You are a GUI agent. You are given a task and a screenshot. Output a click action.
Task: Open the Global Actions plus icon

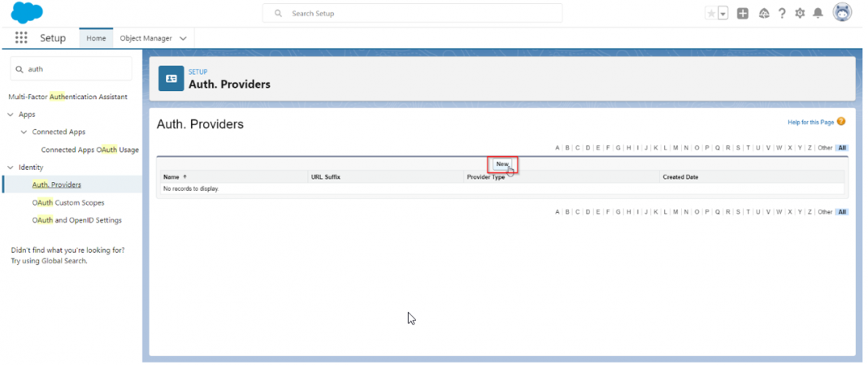click(743, 13)
